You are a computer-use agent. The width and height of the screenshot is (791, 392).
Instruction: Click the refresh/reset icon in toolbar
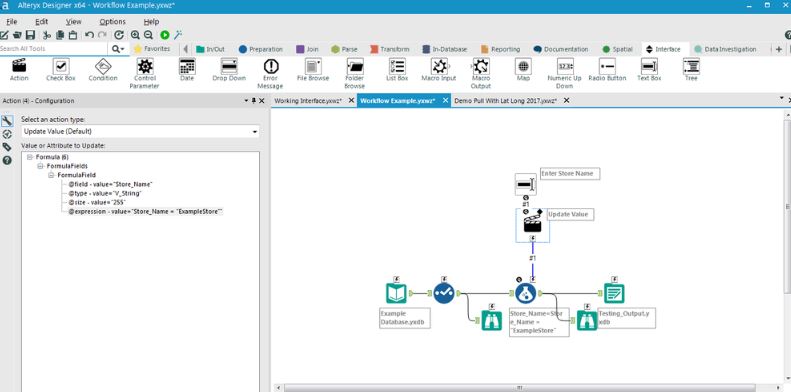119,35
